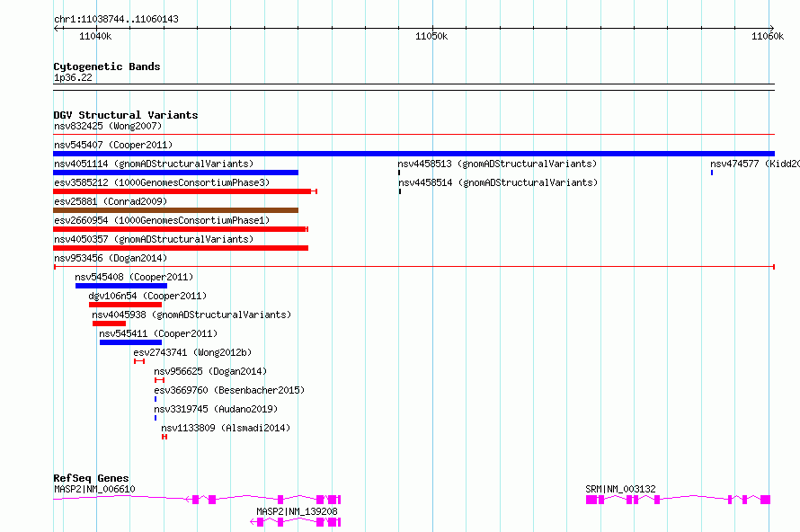Select the nsv545407 (Cooper2011) blue variant bar

[x=413, y=154]
